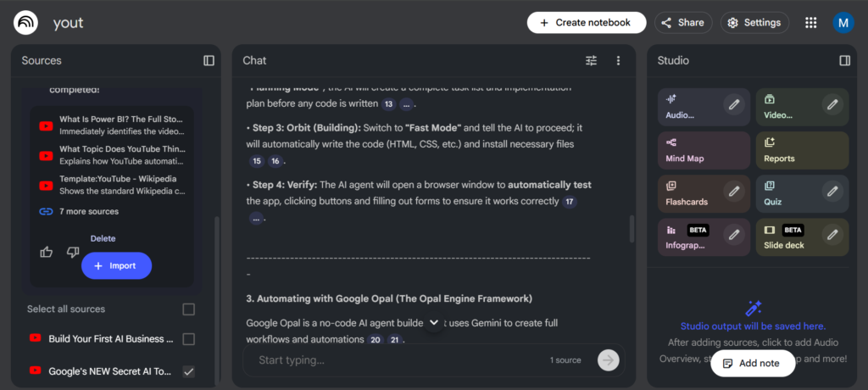Viewport: 868px width, 390px height.
Task: Expand citation ellipsis after reference 17
Action: (255, 218)
